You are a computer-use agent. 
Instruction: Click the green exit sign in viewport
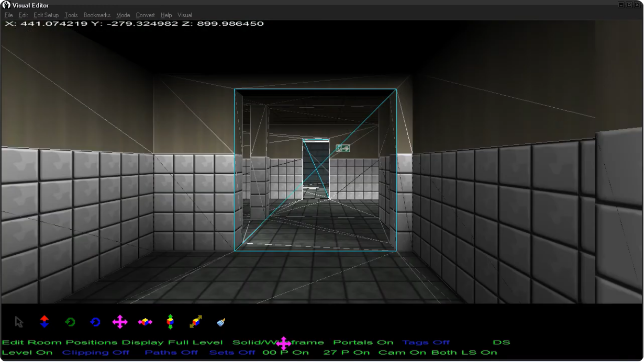click(x=342, y=149)
